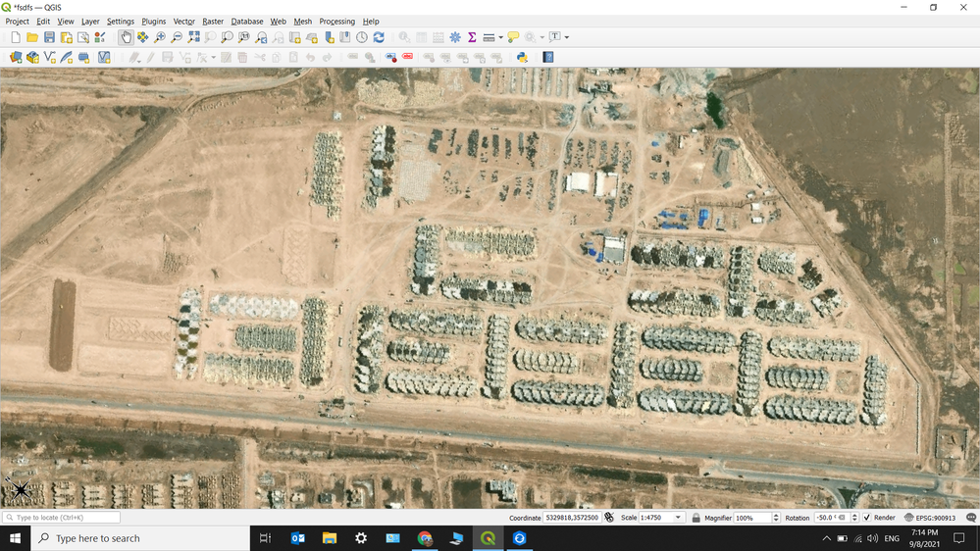Click the Zoom Last icon
Image resolution: width=980 pixels, height=551 pixels.
[261, 37]
